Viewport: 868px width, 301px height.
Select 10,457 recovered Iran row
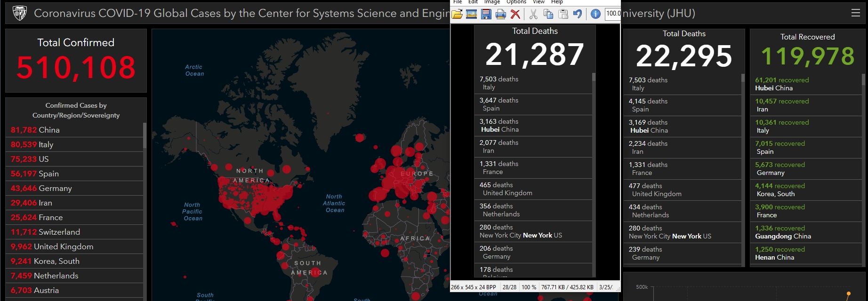(x=806, y=105)
